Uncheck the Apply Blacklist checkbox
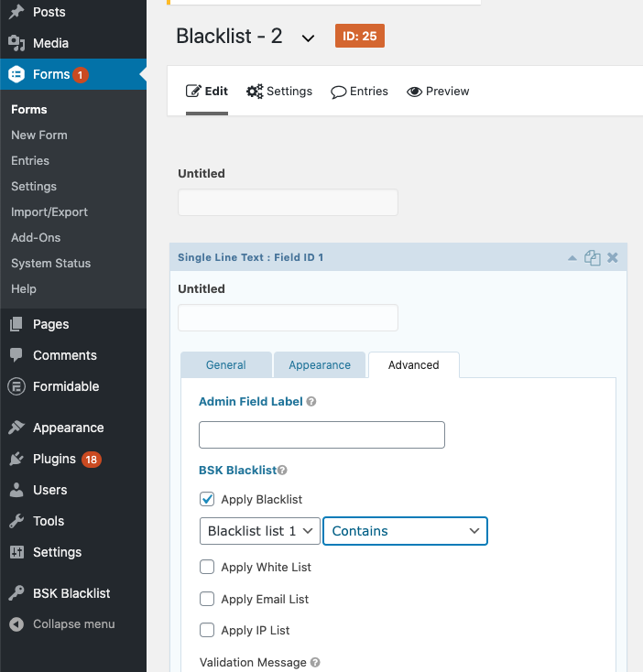The image size is (643, 672). click(207, 499)
